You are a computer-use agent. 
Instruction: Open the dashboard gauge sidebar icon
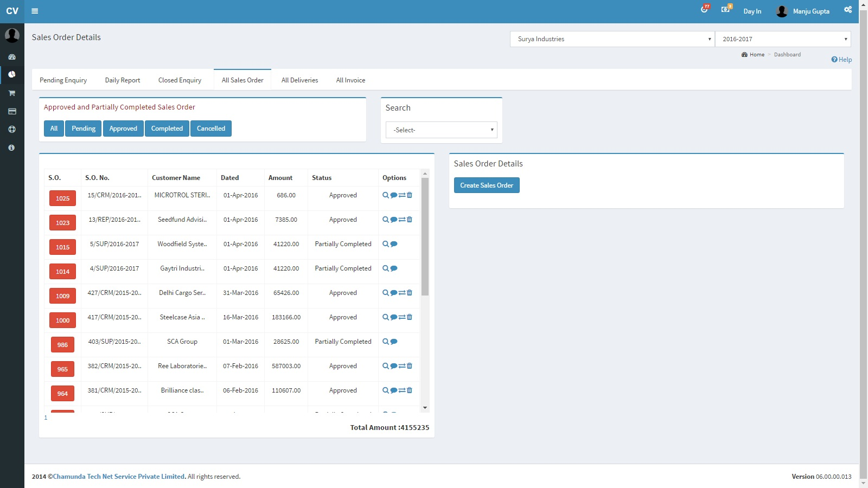12,57
